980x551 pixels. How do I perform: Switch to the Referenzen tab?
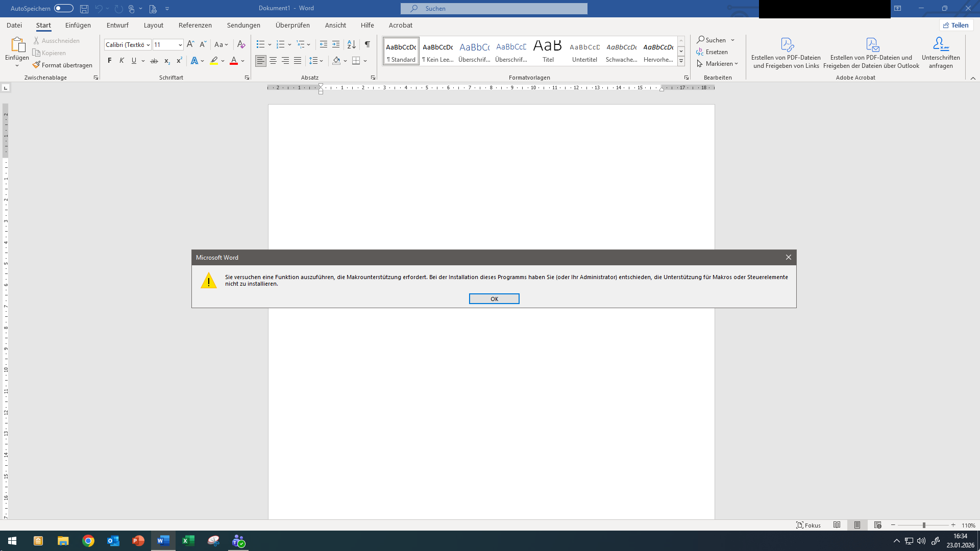[195, 25]
